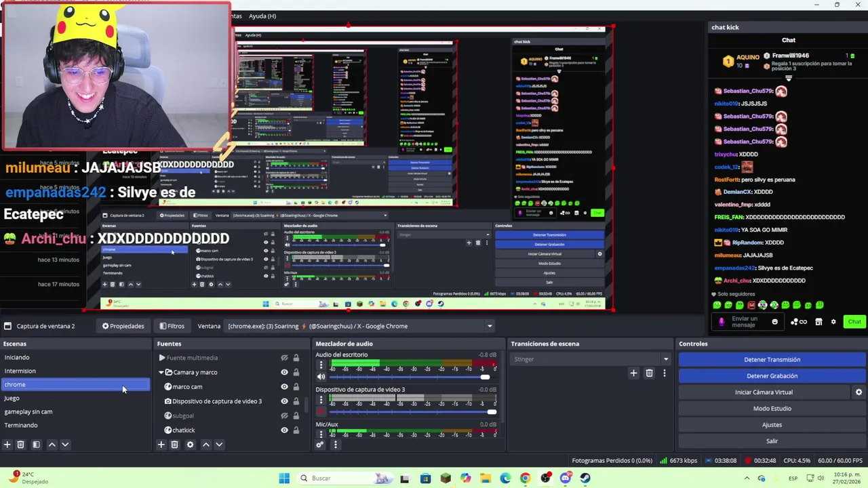Move the selected scene up
The height and width of the screenshot is (488, 868).
pyautogui.click(x=52, y=445)
